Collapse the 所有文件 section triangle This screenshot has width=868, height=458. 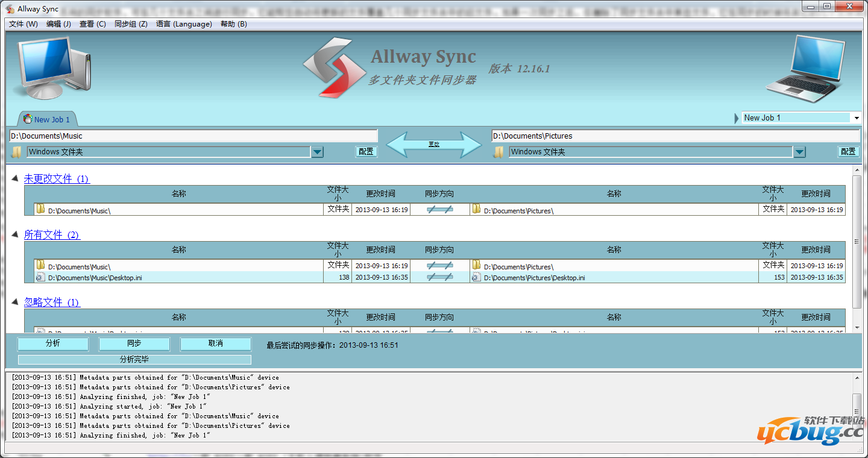14,234
